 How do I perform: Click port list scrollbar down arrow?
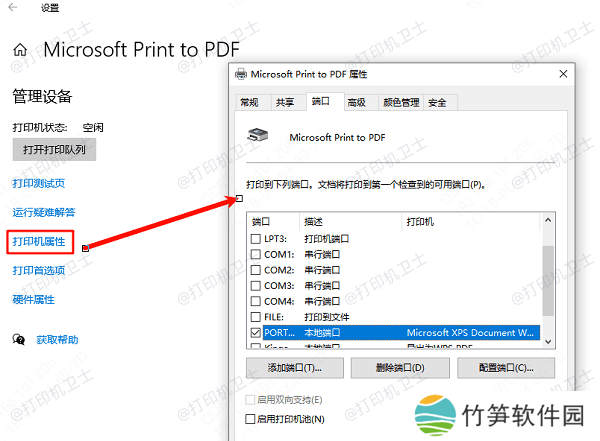[x=548, y=341]
